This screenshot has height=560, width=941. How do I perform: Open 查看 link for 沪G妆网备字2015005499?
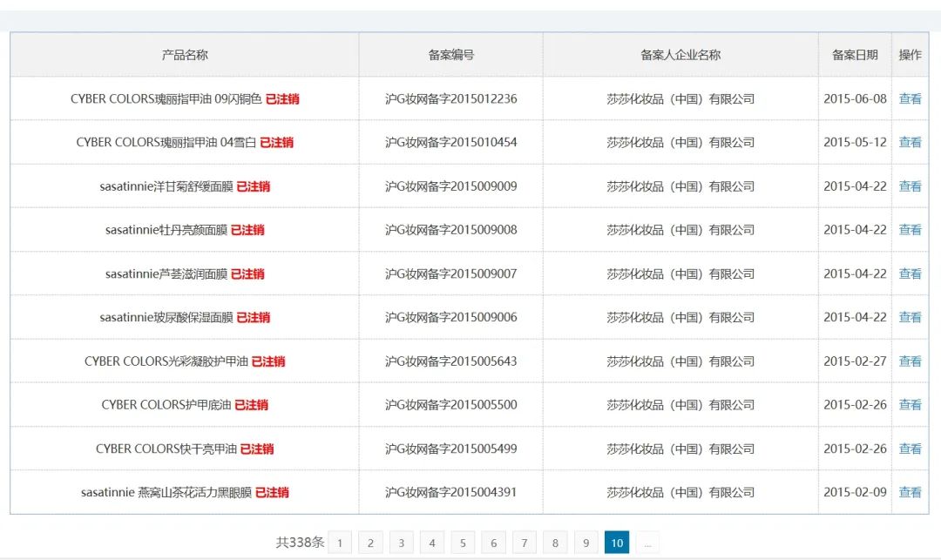click(x=910, y=449)
